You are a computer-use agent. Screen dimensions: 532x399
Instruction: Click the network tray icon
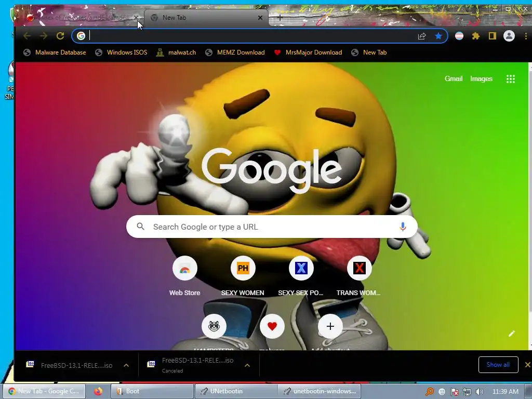(x=467, y=392)
